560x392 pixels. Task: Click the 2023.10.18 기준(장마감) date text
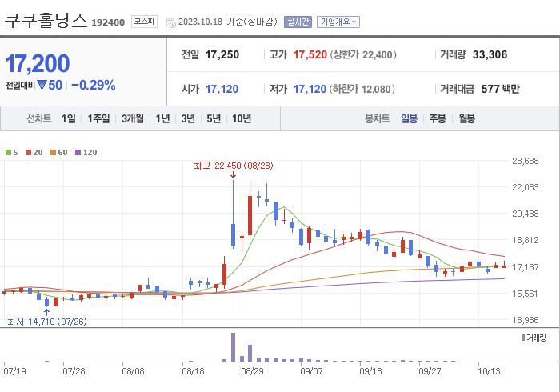[x=228, y=22]
